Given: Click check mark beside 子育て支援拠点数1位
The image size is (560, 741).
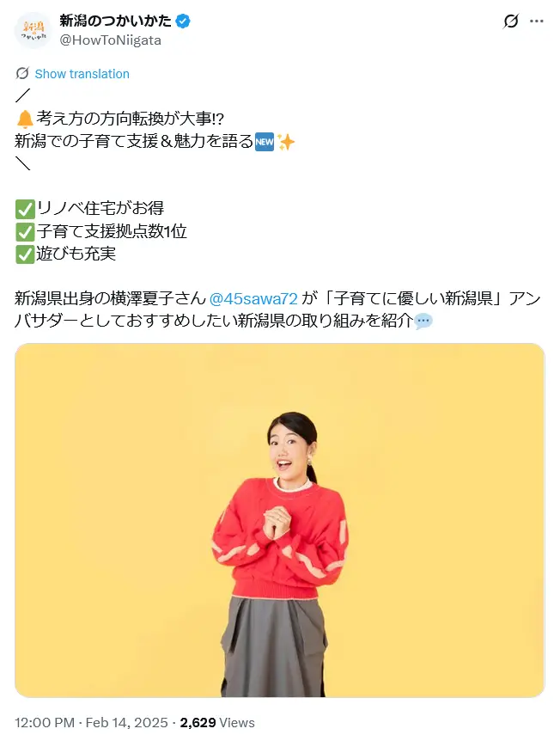Looking at the screenshot, I should tap(25, 231).
